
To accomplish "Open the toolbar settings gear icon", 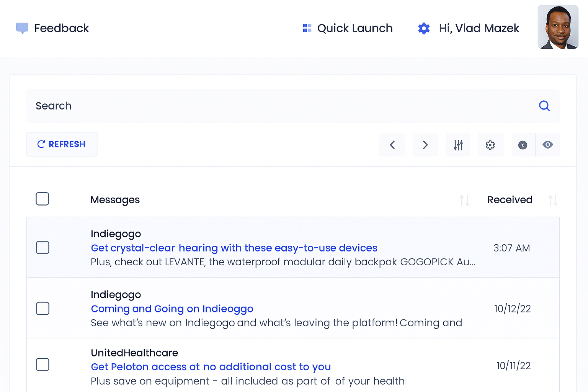I will point(490,145).
